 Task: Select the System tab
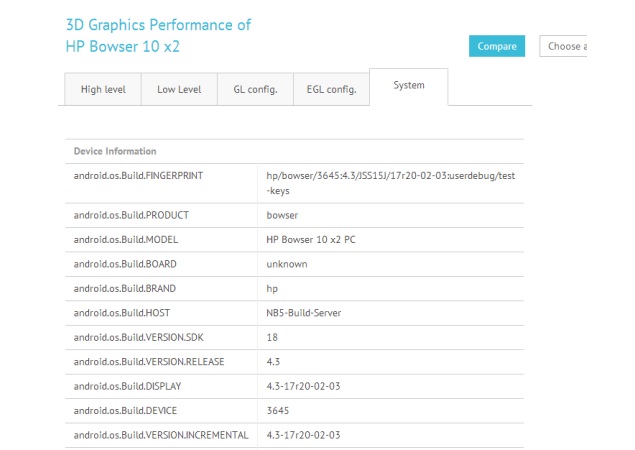[409, 86]
